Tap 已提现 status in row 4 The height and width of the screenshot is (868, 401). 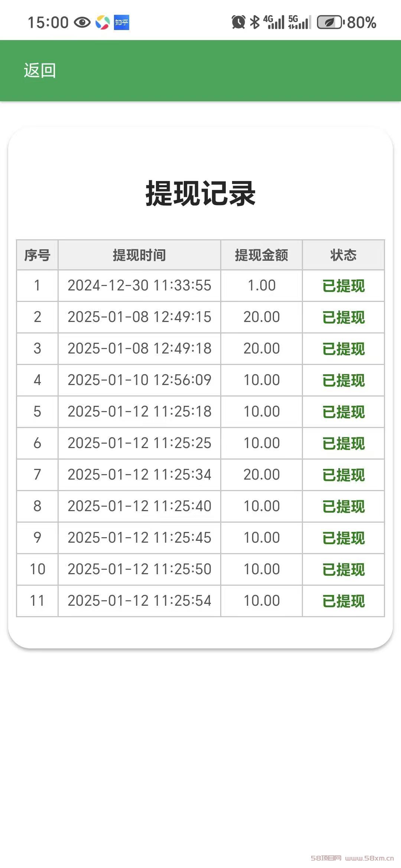343,380
